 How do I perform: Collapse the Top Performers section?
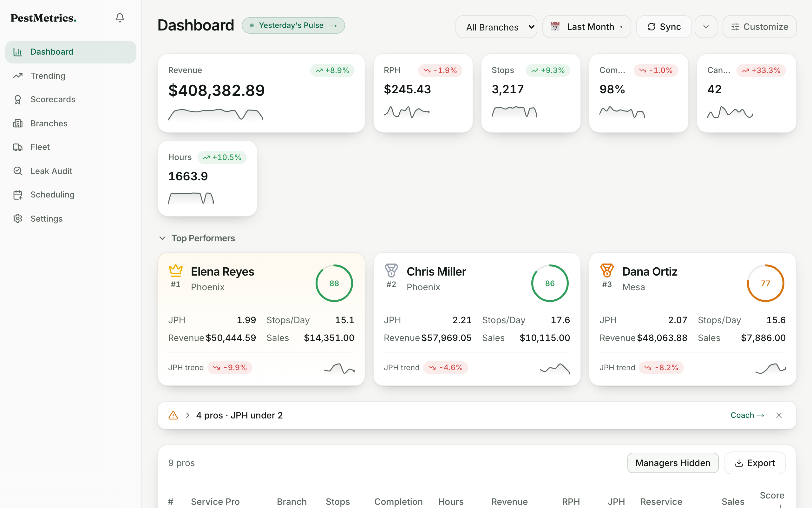(162, 238)
